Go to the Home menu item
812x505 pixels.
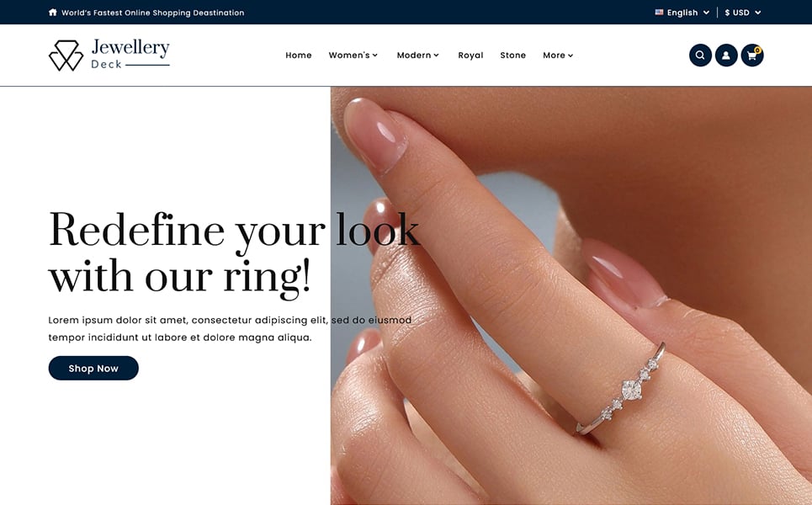(298, 56)
